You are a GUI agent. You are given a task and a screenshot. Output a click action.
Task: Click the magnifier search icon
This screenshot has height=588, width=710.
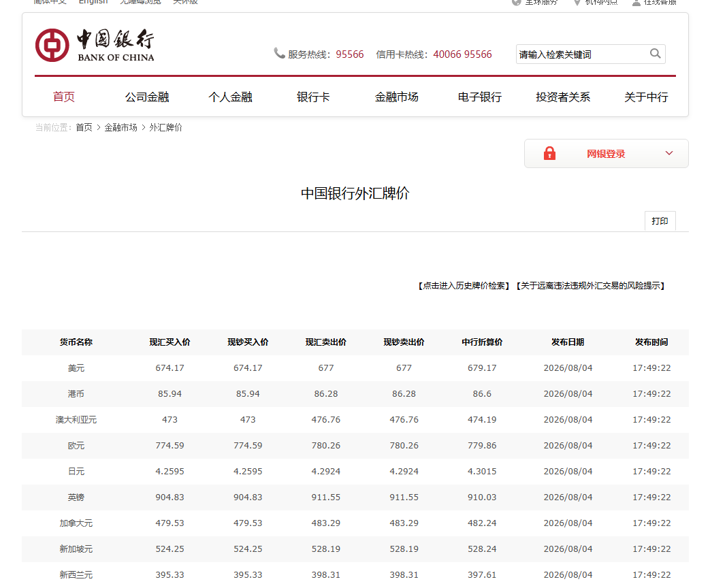[x=656, y=54]
